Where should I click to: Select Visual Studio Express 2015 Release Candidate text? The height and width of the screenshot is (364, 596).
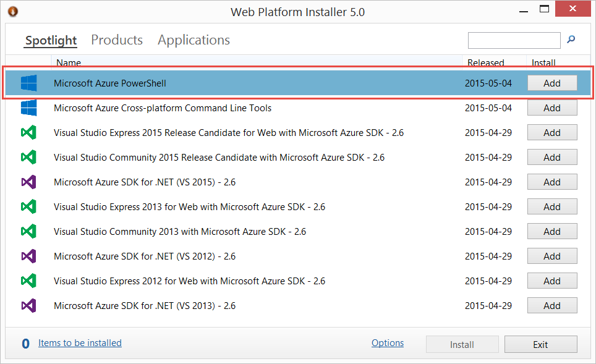click(x=229, y=133)
